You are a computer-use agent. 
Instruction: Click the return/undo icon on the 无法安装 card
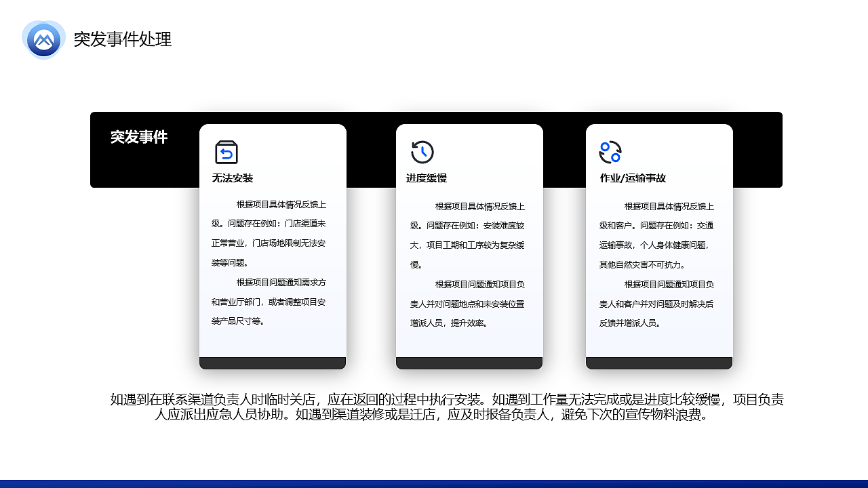226,152
